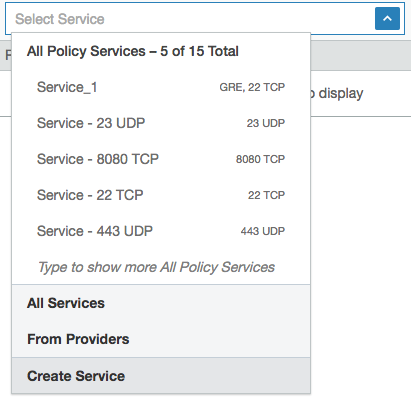
Task: Click the small 22 TCP label beside Service - 22 TCP
Action: tap(266, 195)
